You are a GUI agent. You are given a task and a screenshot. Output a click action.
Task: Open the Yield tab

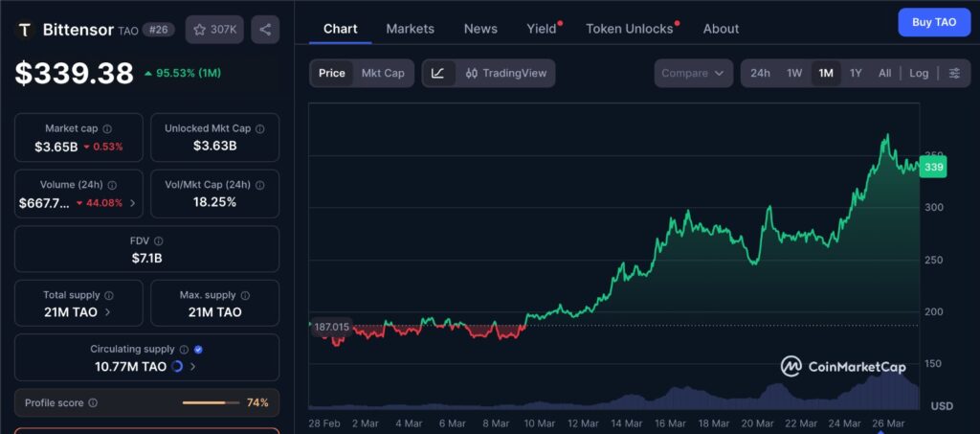542,29
